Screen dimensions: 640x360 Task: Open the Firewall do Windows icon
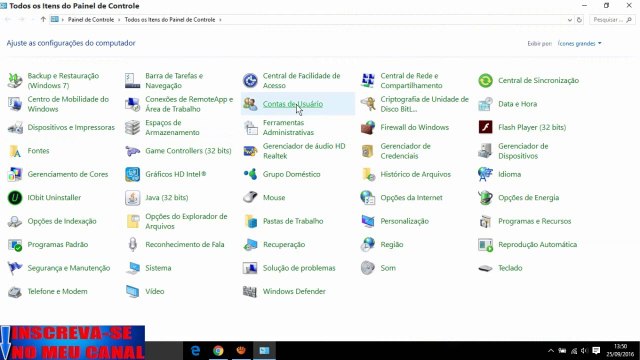tap(368, 127)
